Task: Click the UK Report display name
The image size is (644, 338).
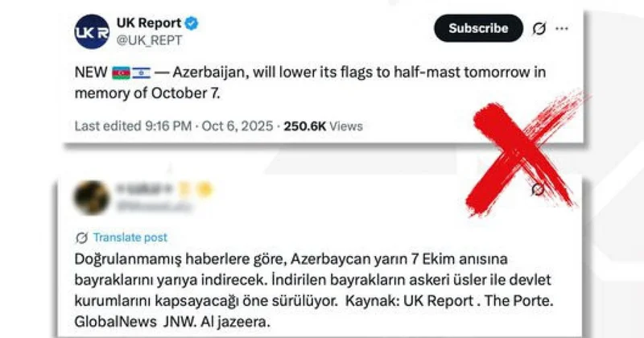Action: click(x=149, y=23)
